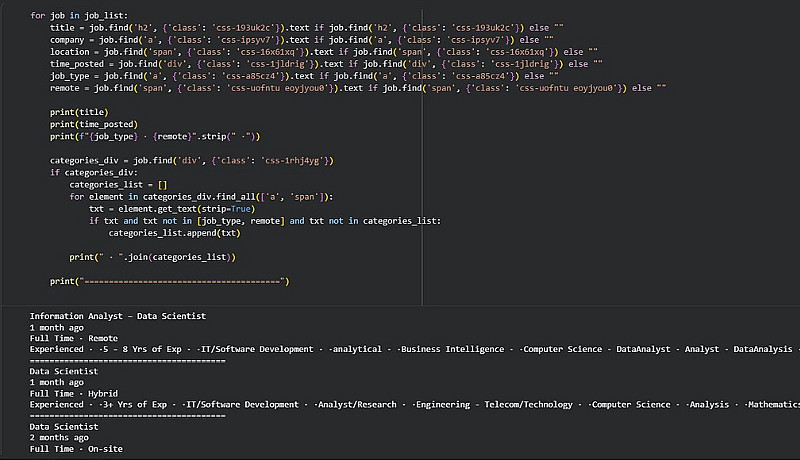Click the 'Full Time · Remote' output line
Image resolution: width=800 pixels, height=460 pixels.
coord(73,339)
